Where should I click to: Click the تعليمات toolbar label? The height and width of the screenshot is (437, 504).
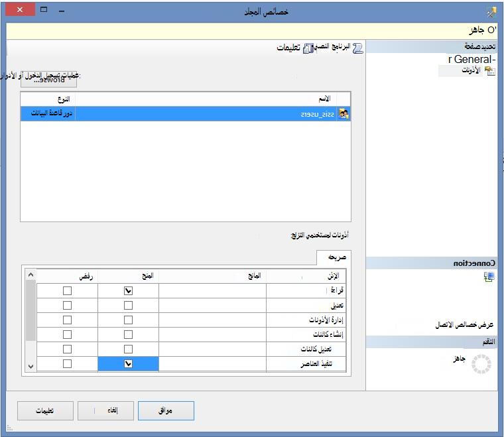pos(288,48)
